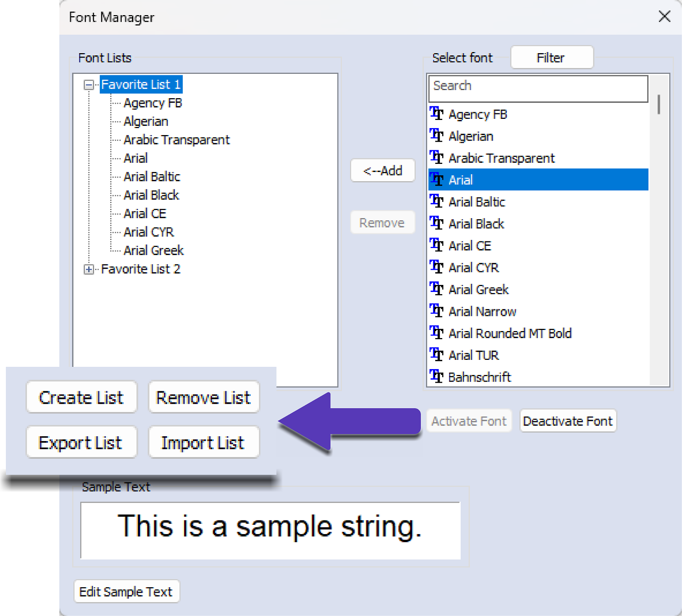This screenshot has height=616, width=682.
Task: Click Deactivate Font
Action: (568, 421)
